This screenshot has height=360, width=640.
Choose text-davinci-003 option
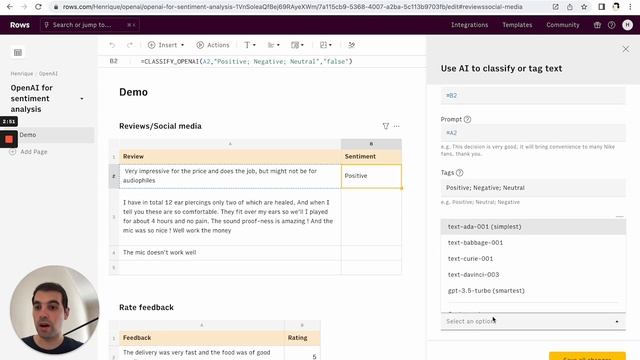tap(533, 275)
